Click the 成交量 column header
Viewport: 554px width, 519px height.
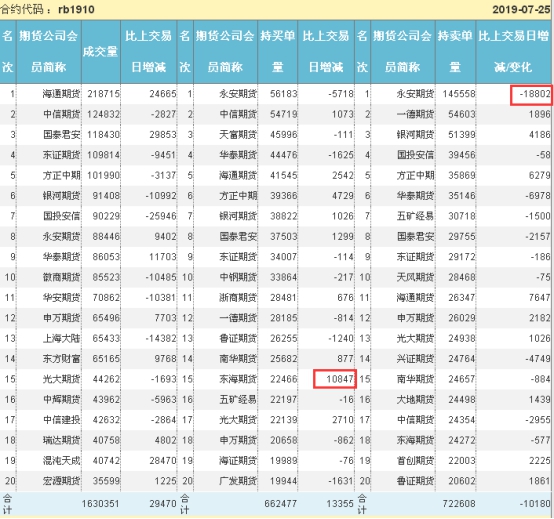101,52
